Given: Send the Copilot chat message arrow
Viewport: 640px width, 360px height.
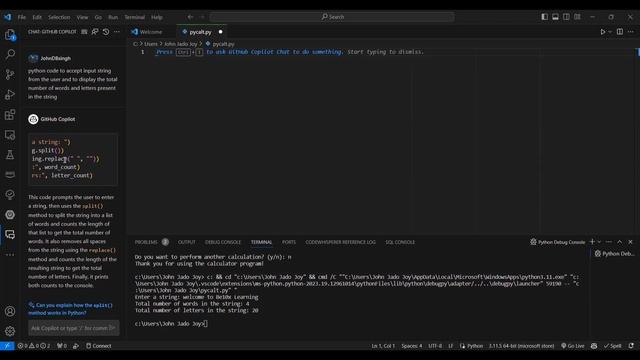Looking at the screenshot, I should coord(112,327).
